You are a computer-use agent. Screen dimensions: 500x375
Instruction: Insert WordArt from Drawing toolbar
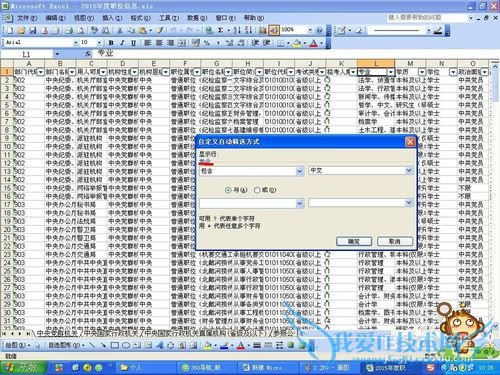160,345
